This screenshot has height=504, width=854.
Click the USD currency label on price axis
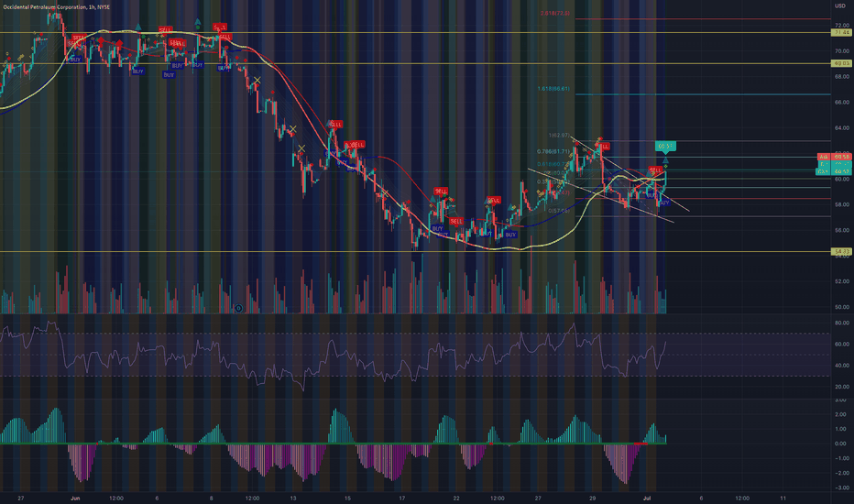click(840, 6)
